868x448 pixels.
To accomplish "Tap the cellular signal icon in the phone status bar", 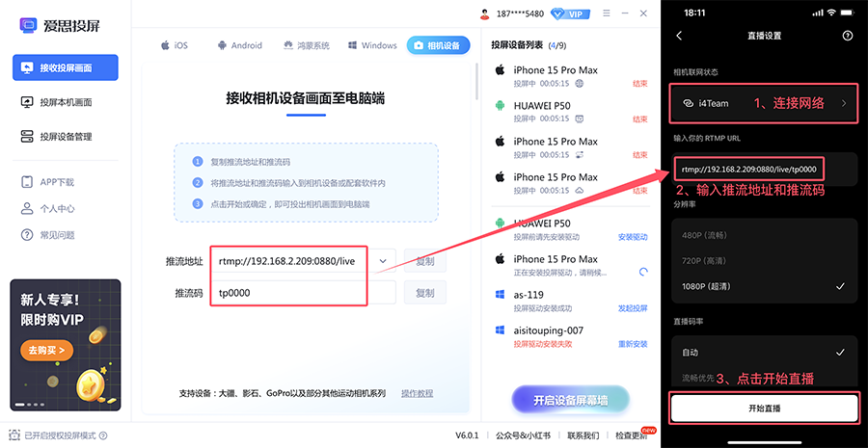I will (x=818, y=13).
